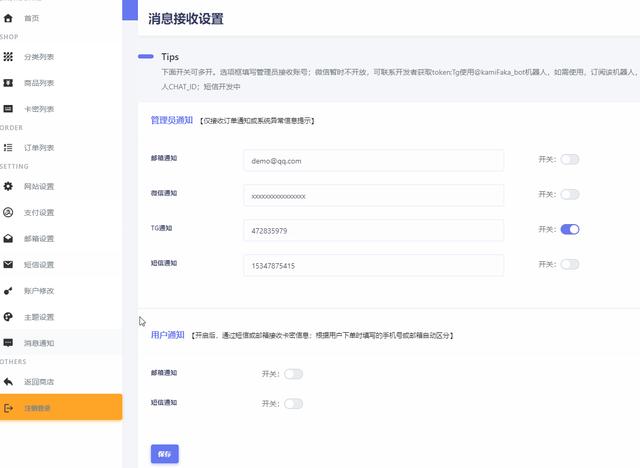Screen dimensions: 640x468
Task: Open 商品列表 product list icon
Action: click(x=8, y=83)
